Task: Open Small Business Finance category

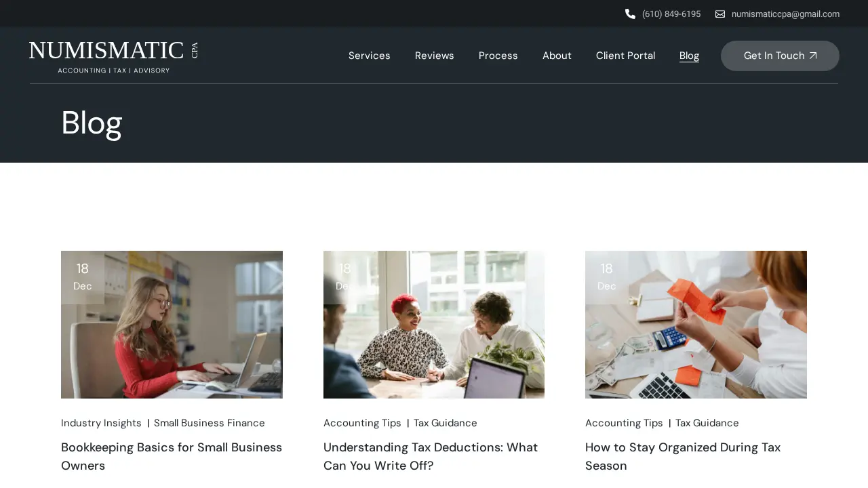Action: point(210,423)
